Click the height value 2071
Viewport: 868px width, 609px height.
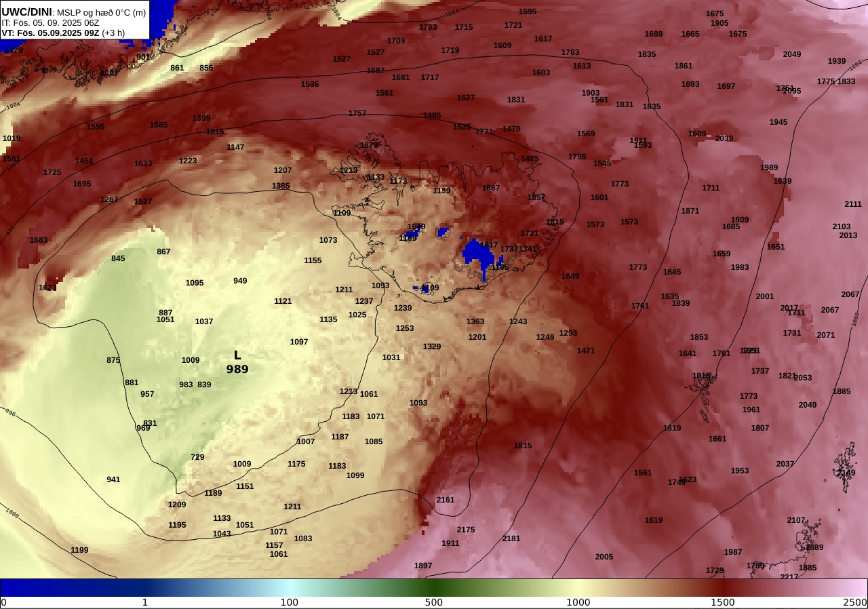coord(826,335)
